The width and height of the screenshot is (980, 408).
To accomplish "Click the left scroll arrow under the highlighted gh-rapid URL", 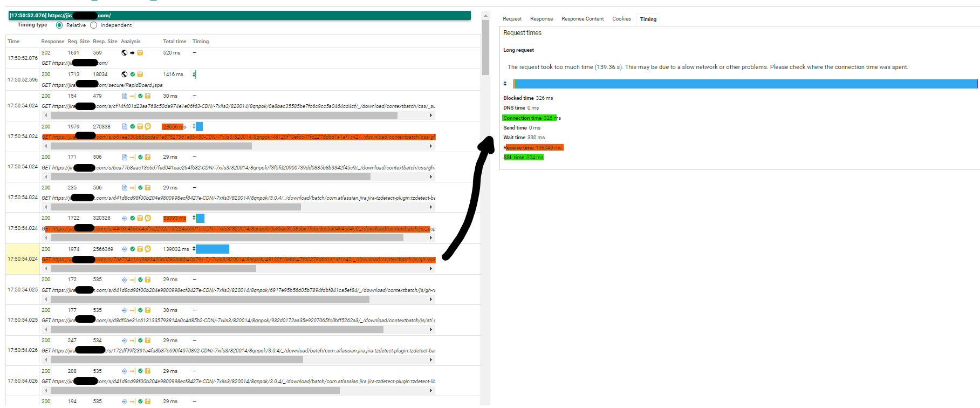I will (x=46, y=269).
